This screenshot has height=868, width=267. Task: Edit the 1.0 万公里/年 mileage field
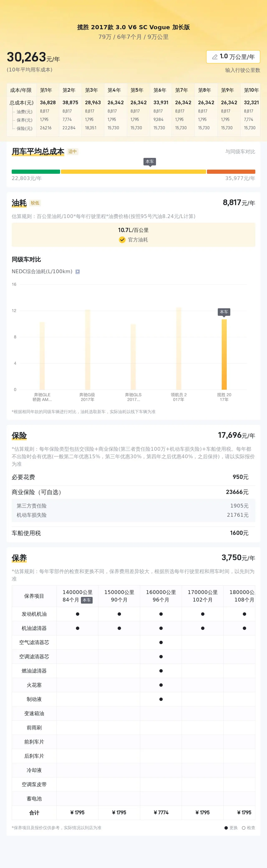(233, 57)
